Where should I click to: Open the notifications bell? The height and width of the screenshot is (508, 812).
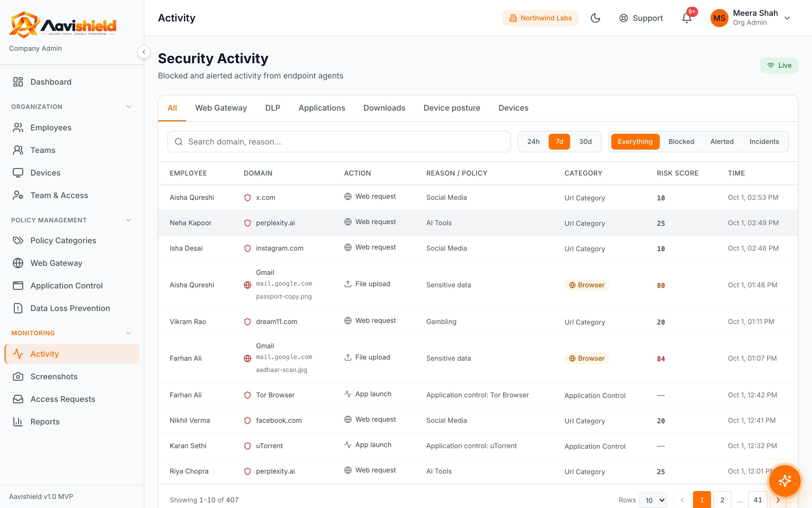pyautogui.click(x=687, y=18)
